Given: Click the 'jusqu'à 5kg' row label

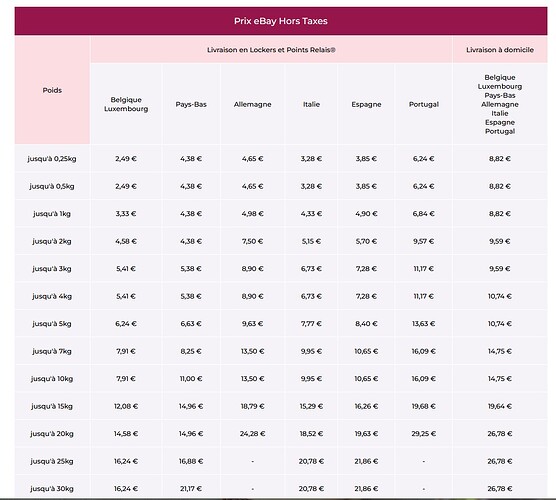Looking at the screenshot, I should pyautogui.click(x=52, y=324).
